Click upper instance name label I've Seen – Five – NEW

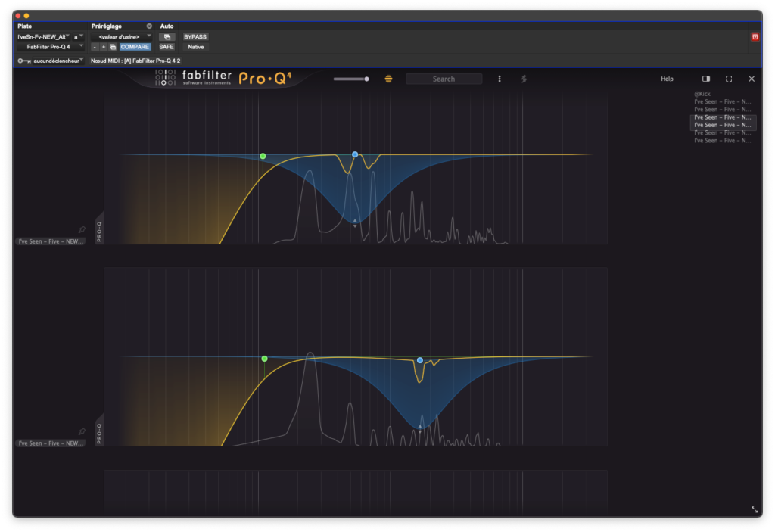(x=51, y=241)
